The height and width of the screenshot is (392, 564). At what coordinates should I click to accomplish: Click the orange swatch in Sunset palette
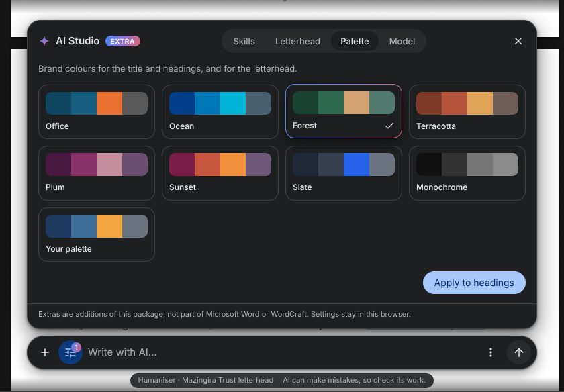(x=233, y=164)
